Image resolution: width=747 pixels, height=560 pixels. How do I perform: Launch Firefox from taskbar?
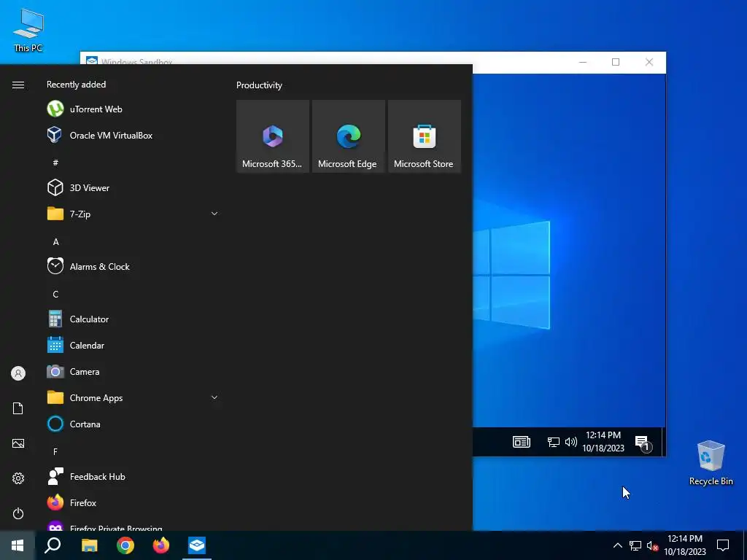pyautogui.click(x=161, y=545)
